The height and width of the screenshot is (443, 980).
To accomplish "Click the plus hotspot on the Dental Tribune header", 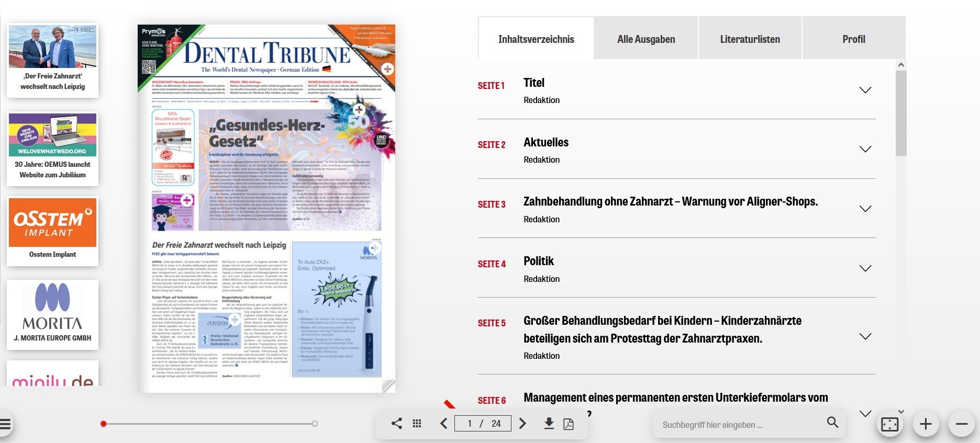I will [x=387, y=69].
